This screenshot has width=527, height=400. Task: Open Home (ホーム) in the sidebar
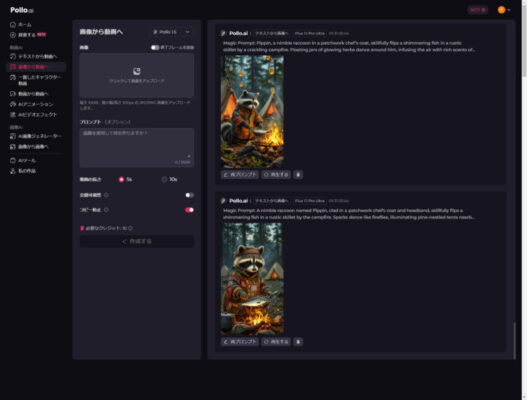tap(21, 25)
